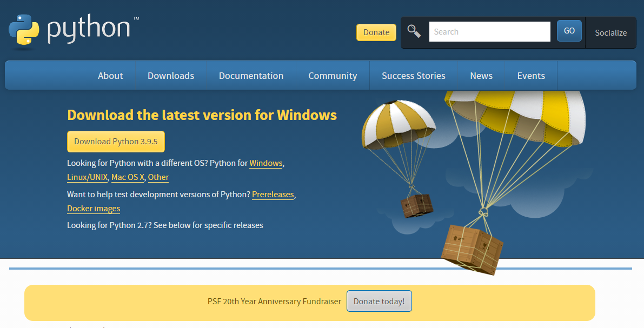Focus the Search input field
Viewport: 644px width, 328px height.
pos(489,31)
